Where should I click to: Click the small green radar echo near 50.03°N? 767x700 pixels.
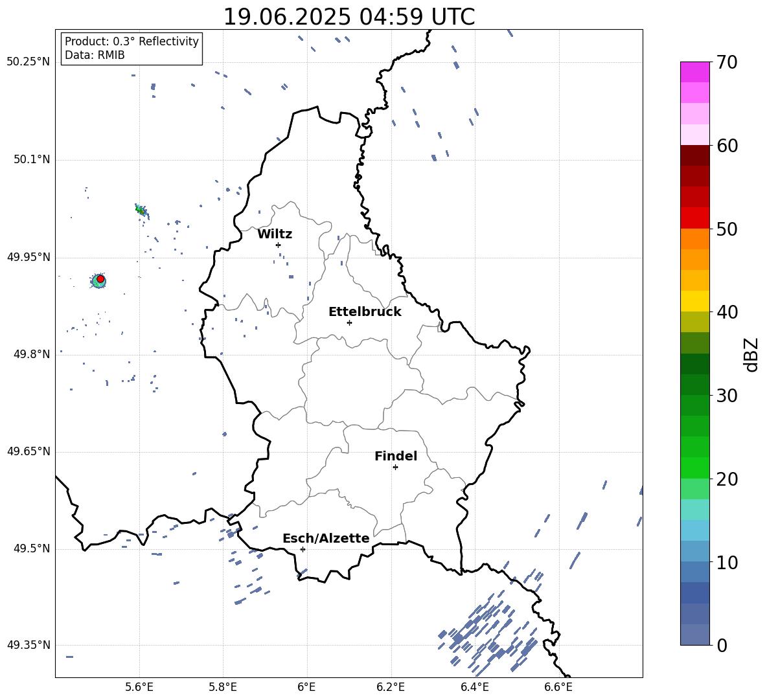tap(141, 210)
